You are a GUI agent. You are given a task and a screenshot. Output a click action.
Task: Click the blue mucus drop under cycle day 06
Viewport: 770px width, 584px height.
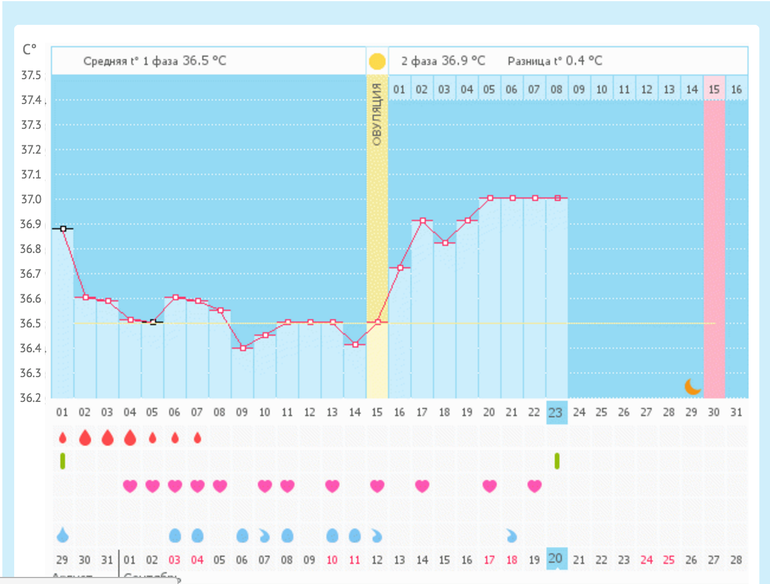[175, 535]
